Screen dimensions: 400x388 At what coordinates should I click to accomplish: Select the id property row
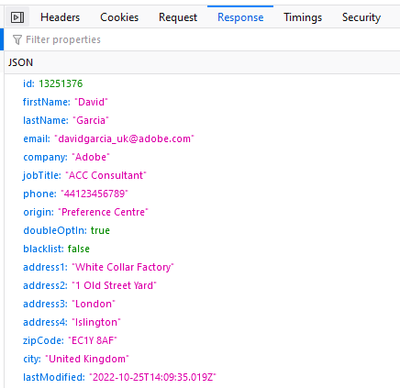tap(202, 83)
